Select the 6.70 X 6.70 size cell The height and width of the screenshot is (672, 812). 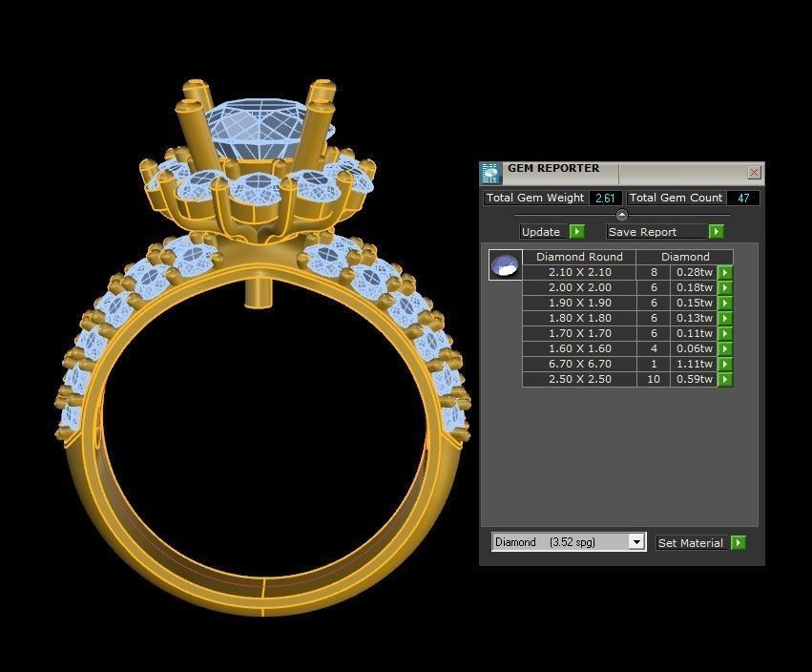579,364
